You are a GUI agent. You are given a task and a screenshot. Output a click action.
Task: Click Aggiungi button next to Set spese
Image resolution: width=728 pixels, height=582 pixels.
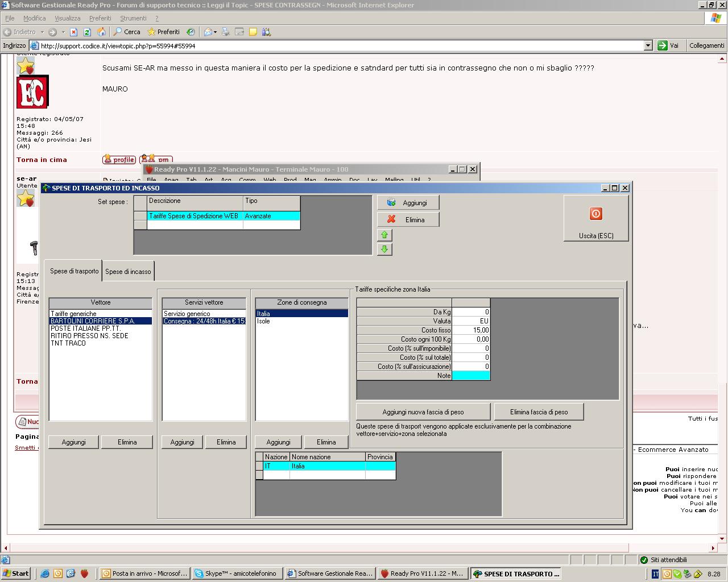408,202
